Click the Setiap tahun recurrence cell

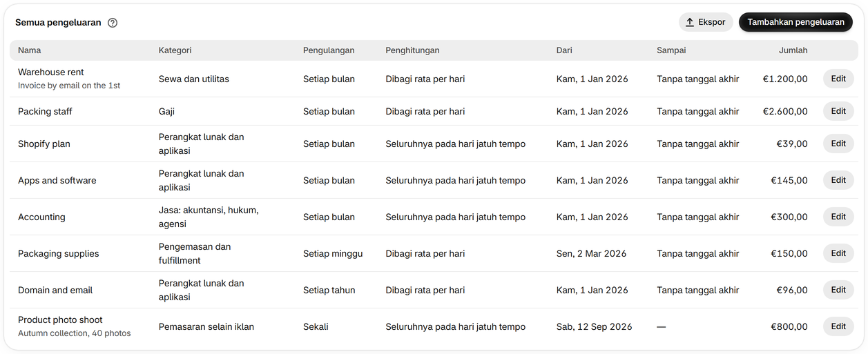coord(329,290)
